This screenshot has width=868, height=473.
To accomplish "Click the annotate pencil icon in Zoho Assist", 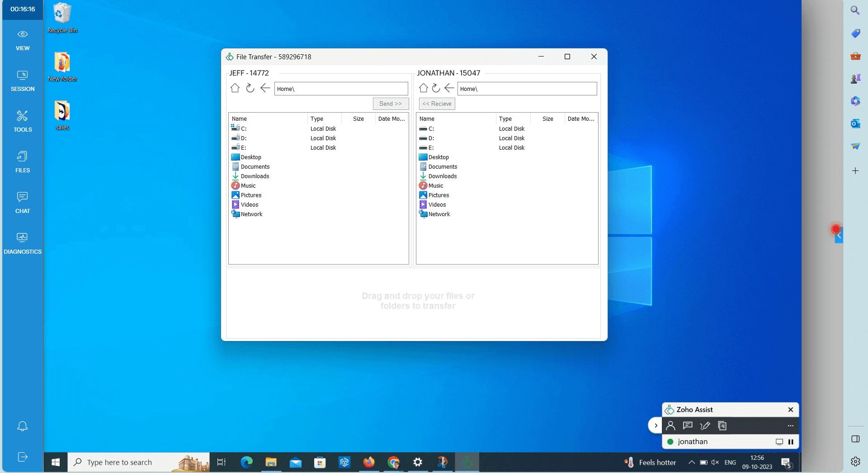I will tap(705, 426).
